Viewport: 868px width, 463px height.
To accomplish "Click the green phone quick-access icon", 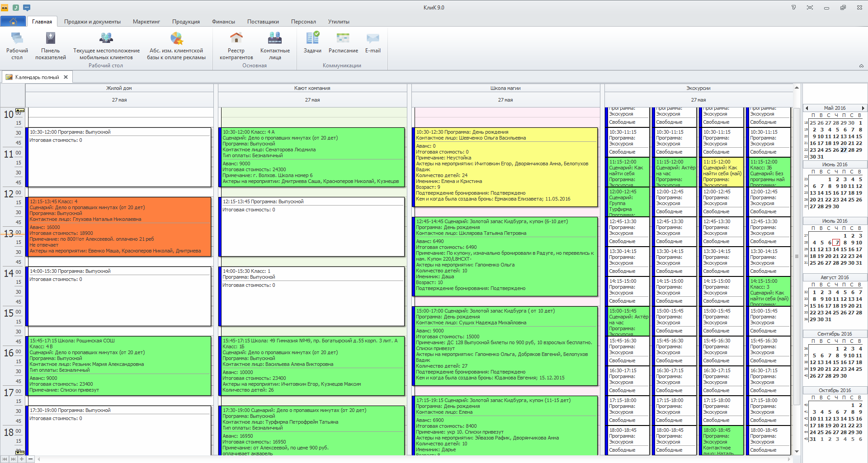I will (x=16, y=7).
